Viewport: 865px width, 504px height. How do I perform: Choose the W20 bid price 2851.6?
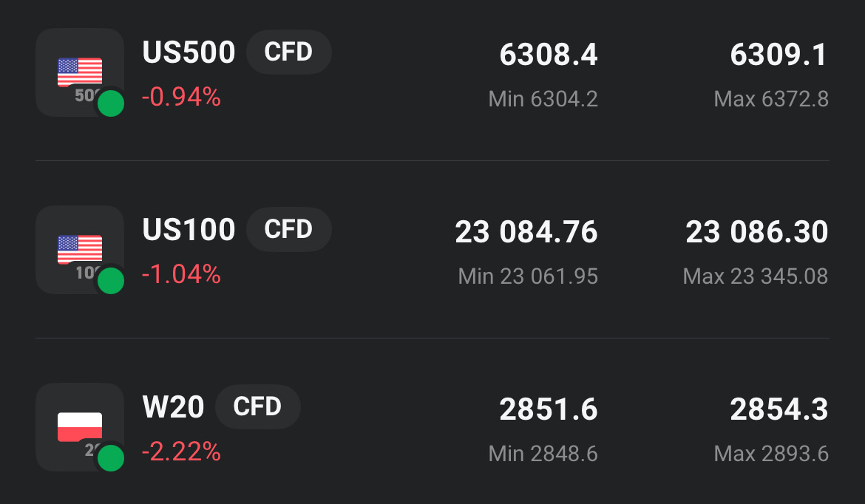click(x=549, y=409)
